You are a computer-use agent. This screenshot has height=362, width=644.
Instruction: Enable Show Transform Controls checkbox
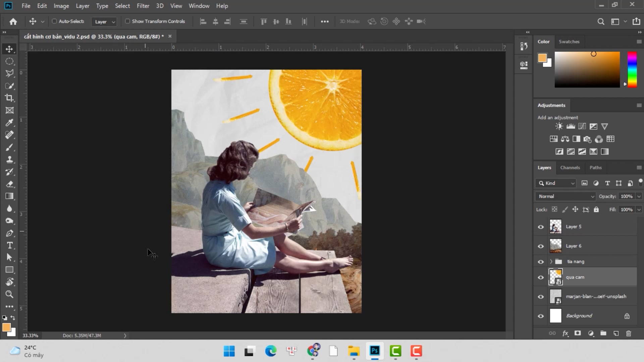click(127, 21)
